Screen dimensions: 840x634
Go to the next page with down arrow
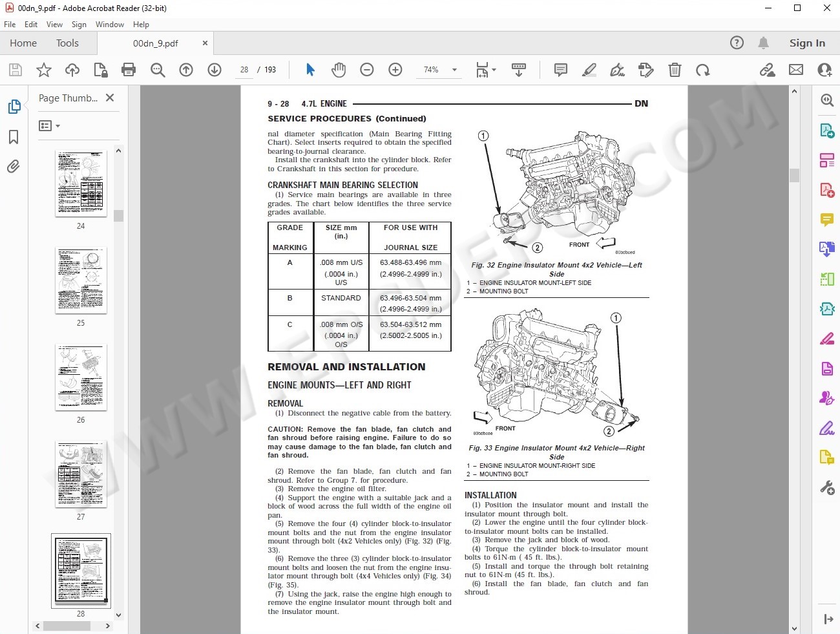[x=215, y=70]
